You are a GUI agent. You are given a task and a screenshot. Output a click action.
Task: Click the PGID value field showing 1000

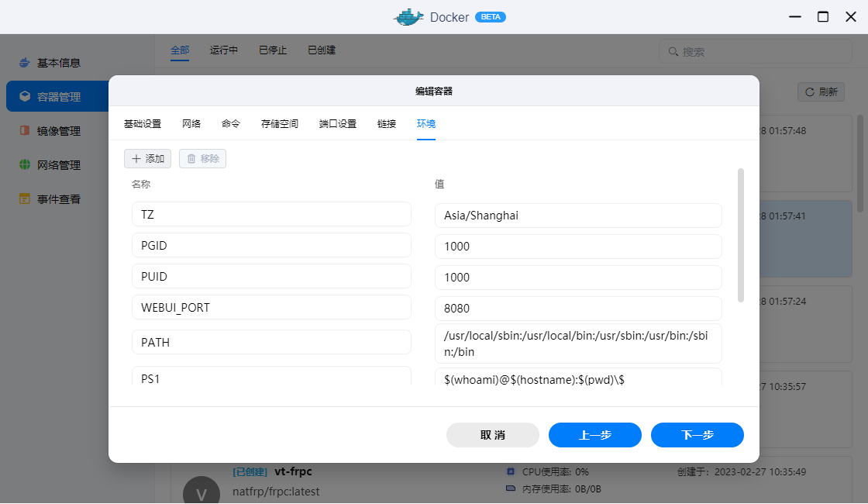pyautogui.click(x=578, y=247)
